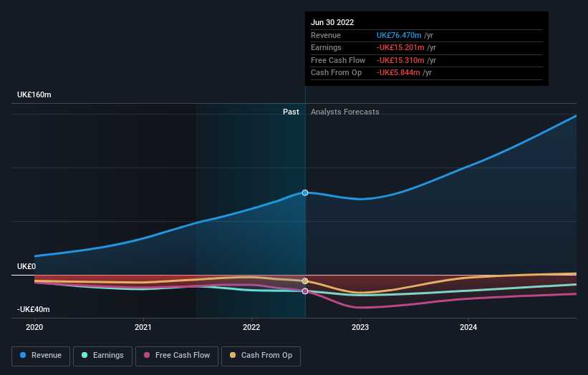Click the Past label in chart

click(x=291, y=112)
